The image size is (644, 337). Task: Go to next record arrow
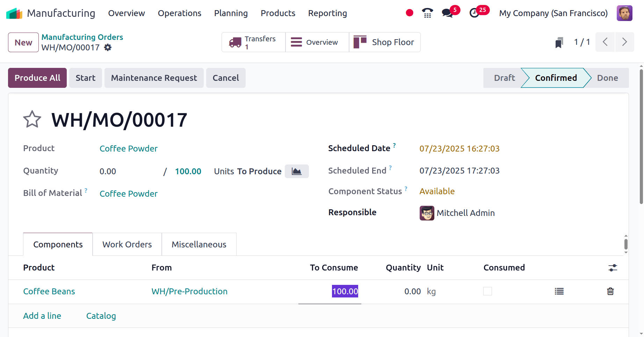click(624, 42)
